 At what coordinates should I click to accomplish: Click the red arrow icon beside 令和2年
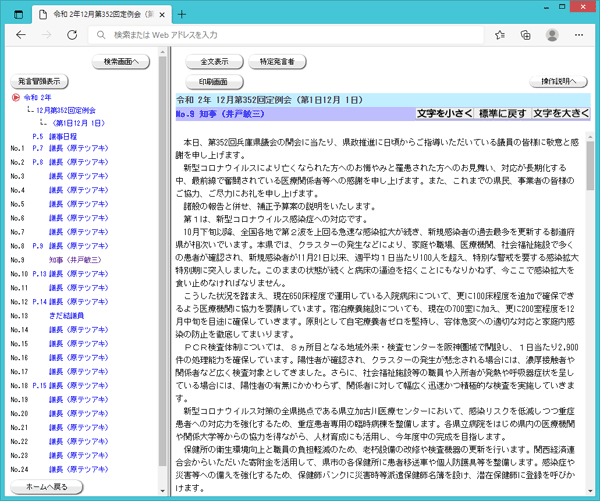(x=16, y=97)
